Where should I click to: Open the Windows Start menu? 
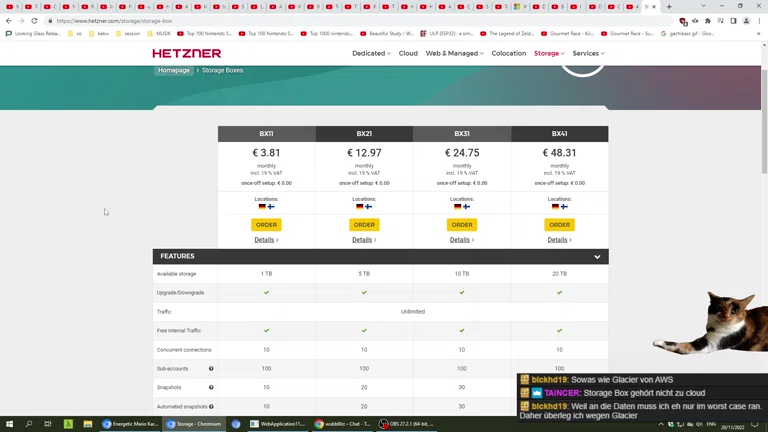pos(9,424)
